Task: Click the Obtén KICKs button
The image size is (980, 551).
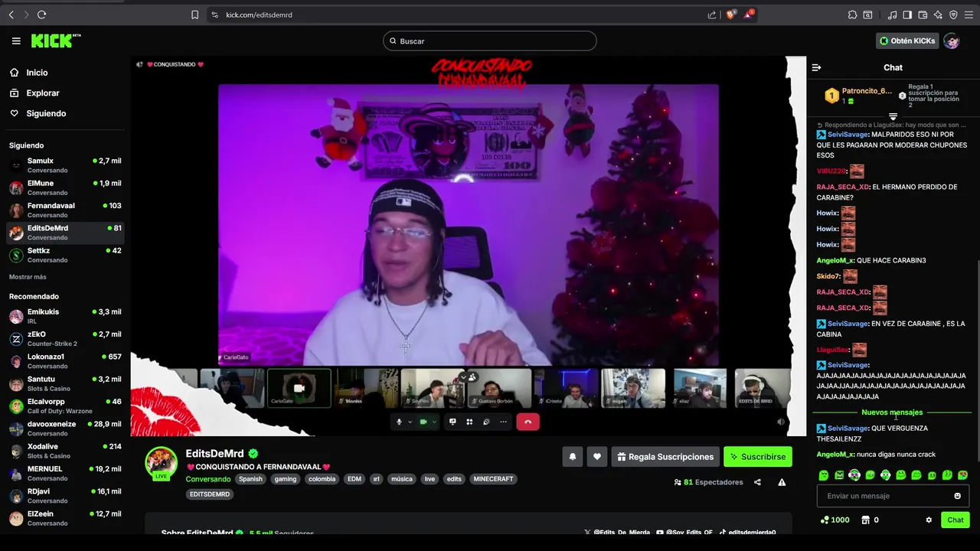Action: (x=907, y=41)
